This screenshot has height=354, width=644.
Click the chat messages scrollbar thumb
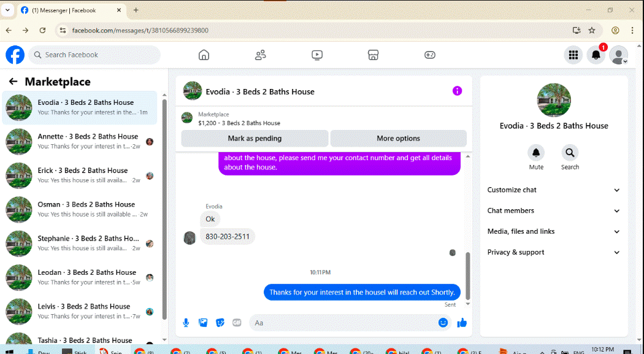point(467,276)
